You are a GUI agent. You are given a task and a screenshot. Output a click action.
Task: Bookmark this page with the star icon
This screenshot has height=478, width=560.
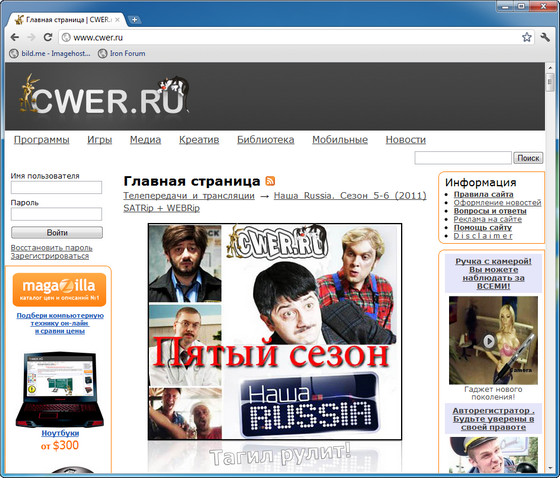(x=526, y=37)
